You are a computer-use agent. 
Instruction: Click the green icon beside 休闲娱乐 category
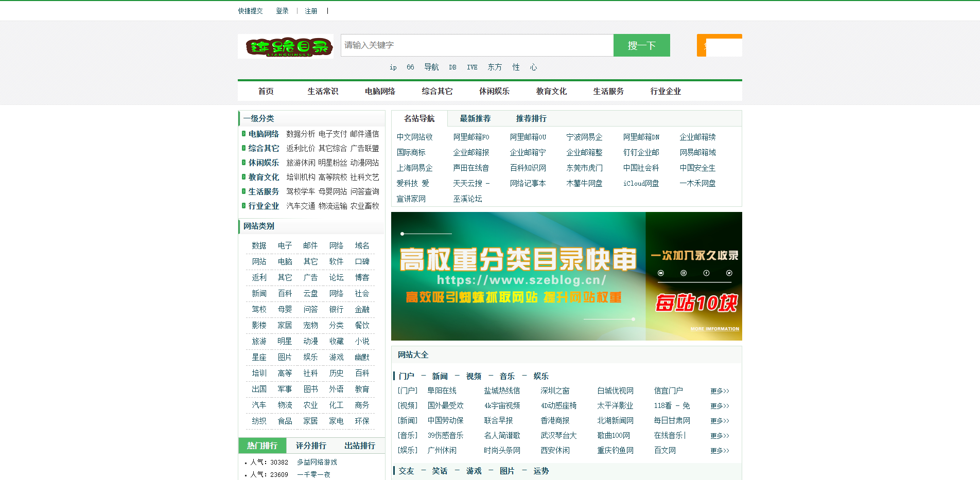(243, 164)
